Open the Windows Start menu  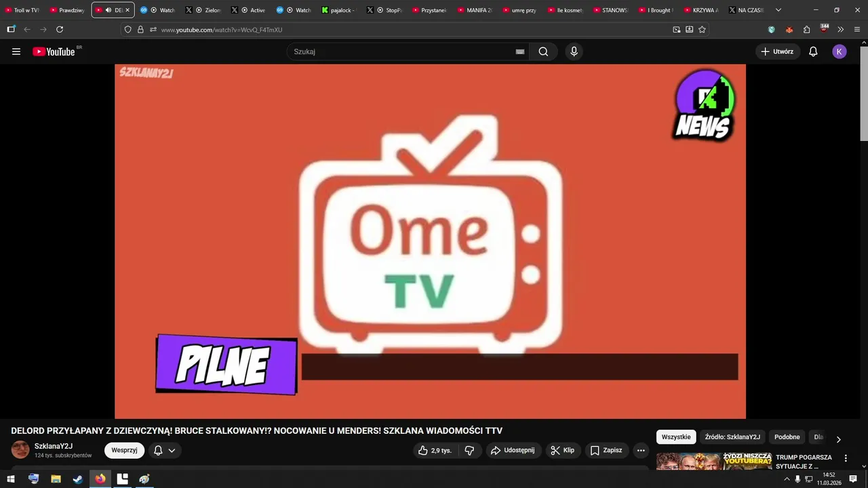pos(11,479)
